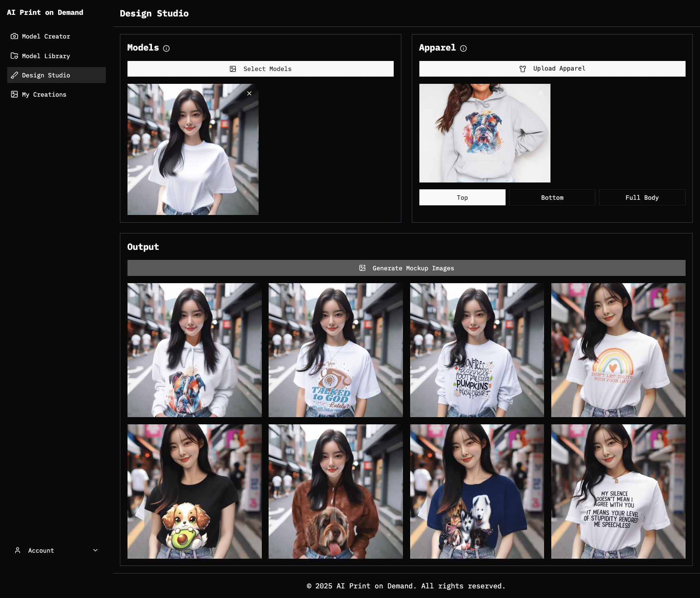The image size is (700, 598).
Task: Click the Apparel info icon
Action: point(463,49)
